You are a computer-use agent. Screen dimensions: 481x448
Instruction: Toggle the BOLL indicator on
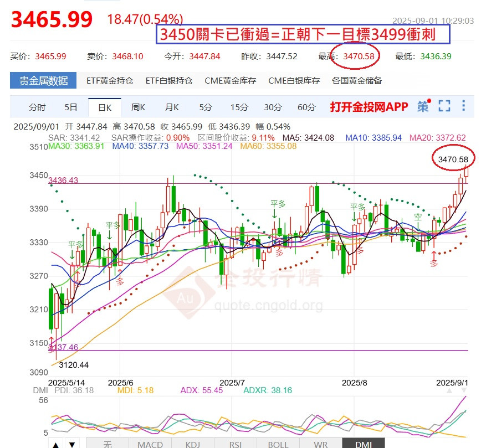[278, 444]
